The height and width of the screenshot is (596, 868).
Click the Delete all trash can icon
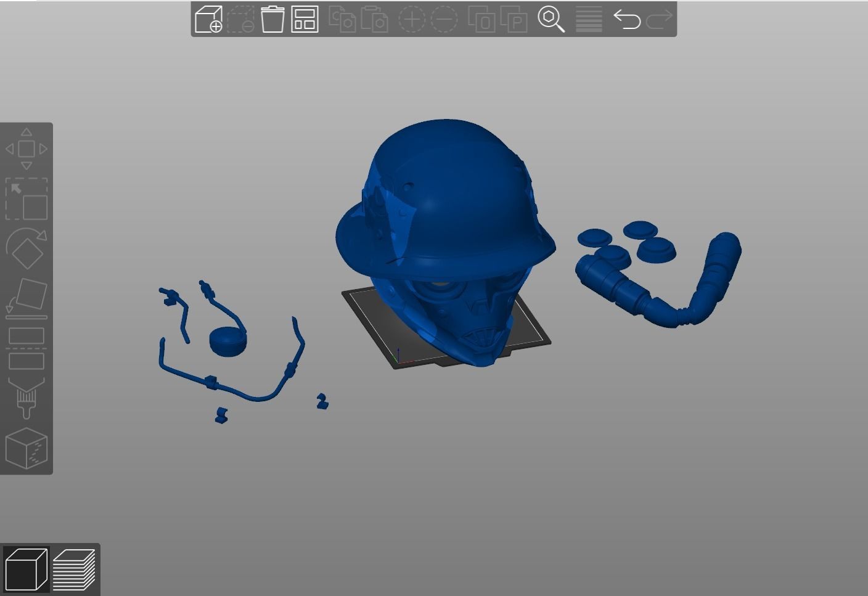tap(272, 19)
